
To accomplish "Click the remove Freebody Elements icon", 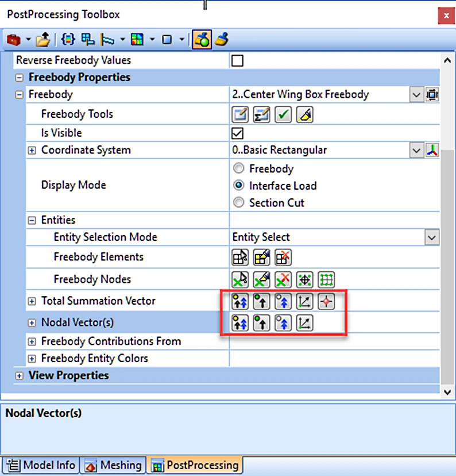I will [283, 258].
